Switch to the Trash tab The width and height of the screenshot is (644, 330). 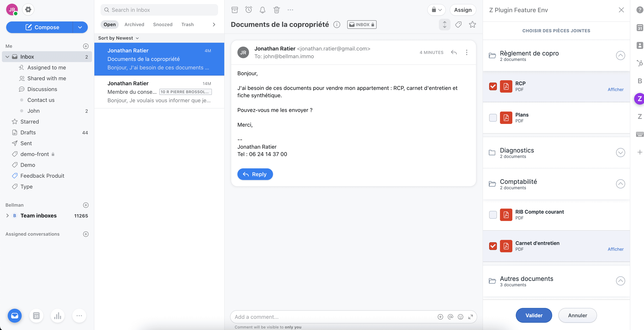pyautogui.click(x=188, y=25)
